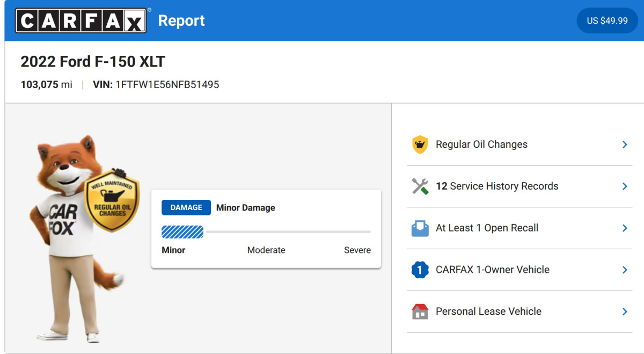Click the yellow oil can shield icon
This screenshot has width=644, height=354.
pos(420,145)
